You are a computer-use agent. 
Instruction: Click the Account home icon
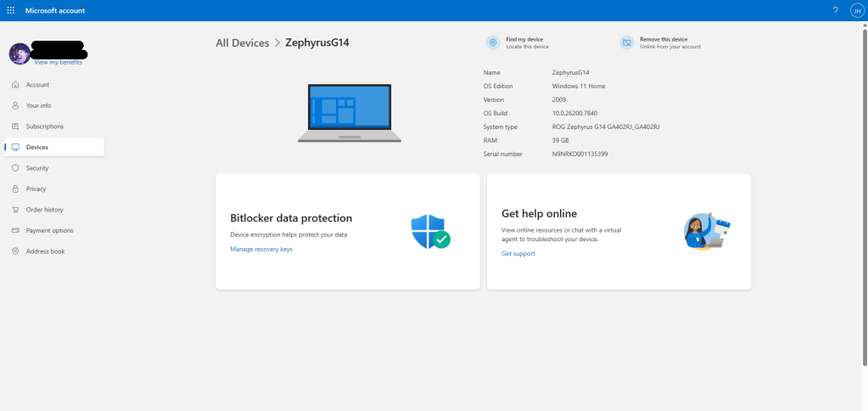point(15,85)
